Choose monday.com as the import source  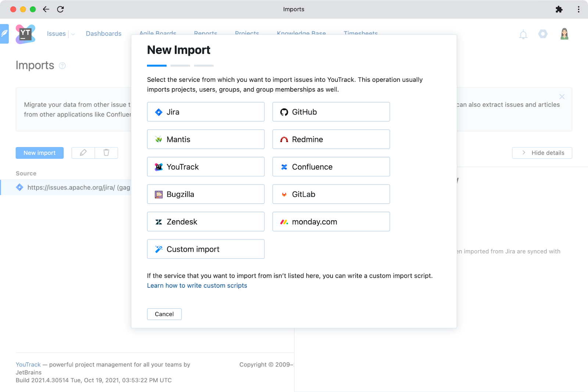coord(331,222)
